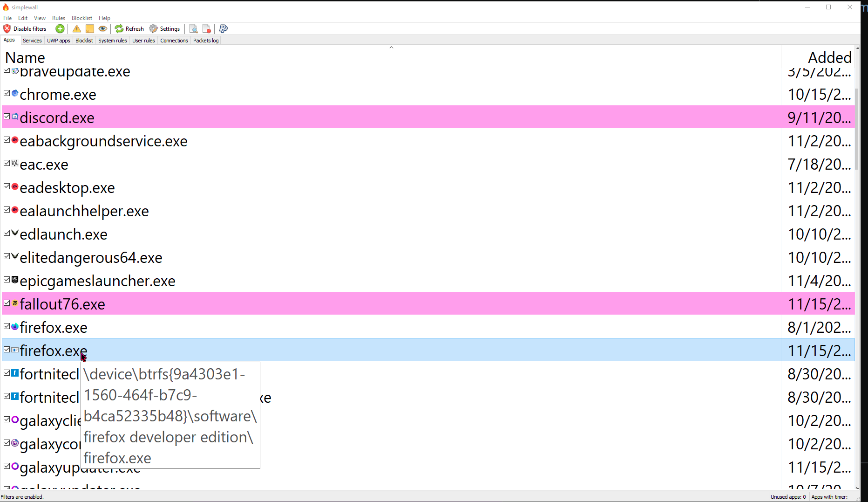The height and width of the screenshot is (502, 868).
Task: Switch to the System rules tab
Action: coord(112,41)
